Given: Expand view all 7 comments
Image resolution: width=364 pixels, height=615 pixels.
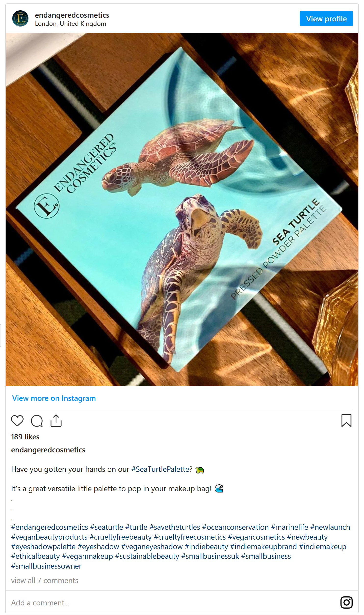Looking at the screenshot, I should pyautogui.click(x=45, y=580).
